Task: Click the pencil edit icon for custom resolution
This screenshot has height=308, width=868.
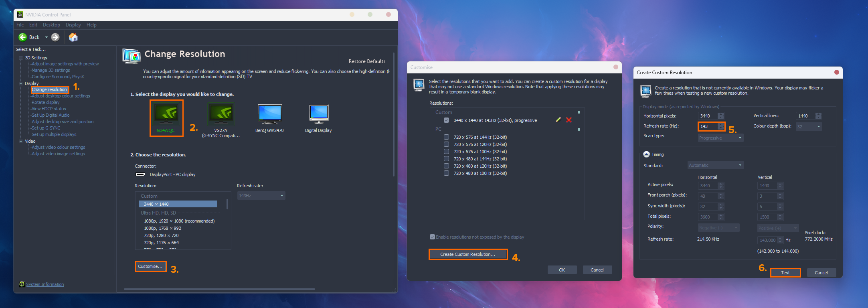Action: 558,120
